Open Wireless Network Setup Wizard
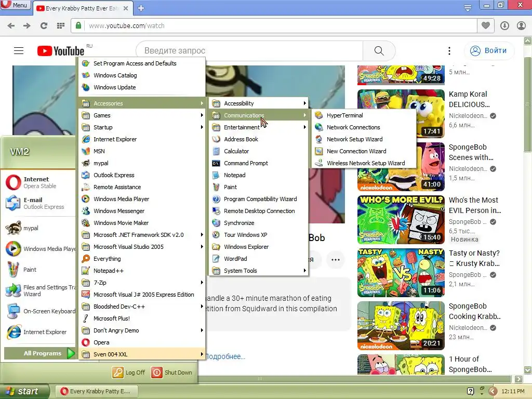Screen dimensions: 532x399 [x=364, y=163]
